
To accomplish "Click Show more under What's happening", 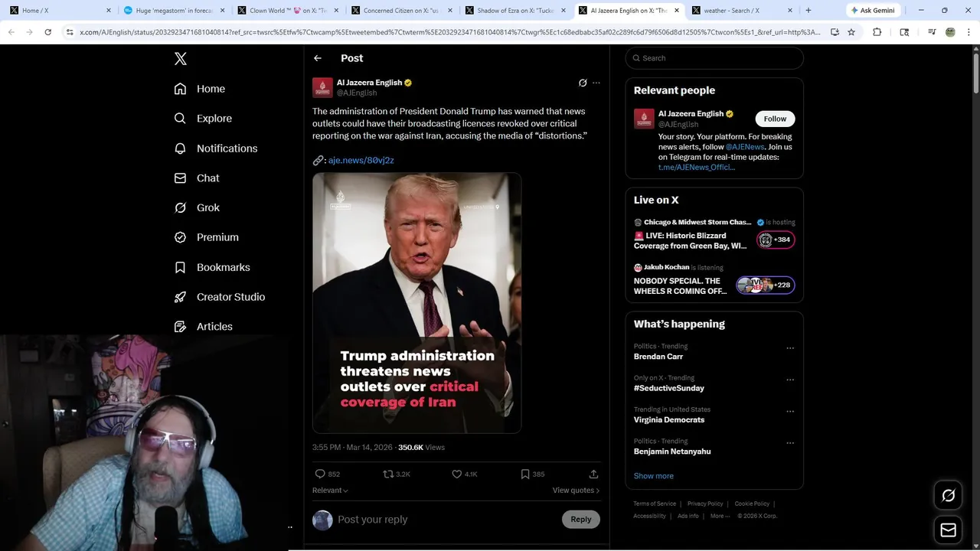I will tap(654, 476).
